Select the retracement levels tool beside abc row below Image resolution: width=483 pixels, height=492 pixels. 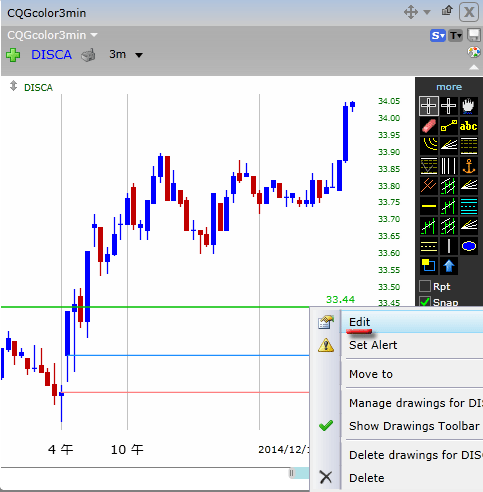point(469,146)
